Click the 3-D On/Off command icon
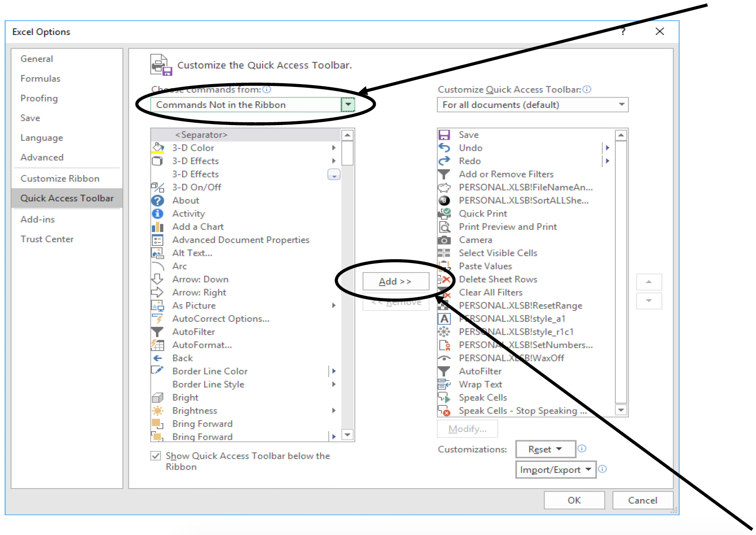The height and width of the screenshot is (535, 756). point(158,187)
